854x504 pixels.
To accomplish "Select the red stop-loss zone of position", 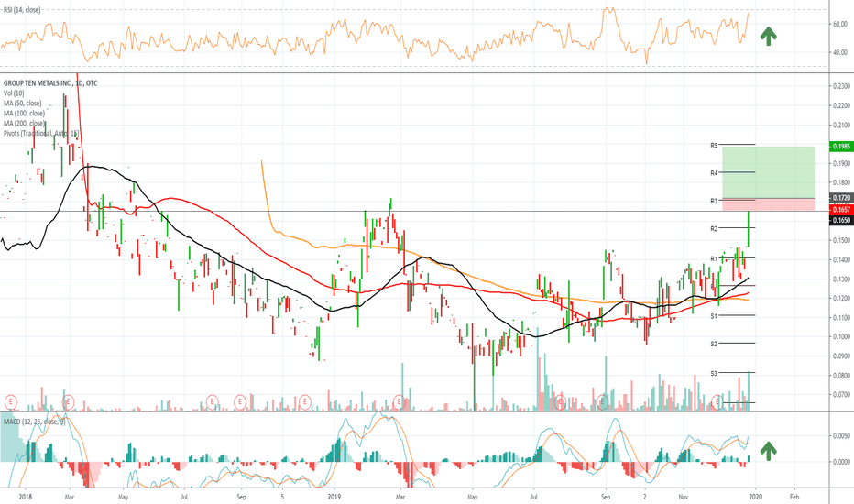I will click(x=769, y=204).
